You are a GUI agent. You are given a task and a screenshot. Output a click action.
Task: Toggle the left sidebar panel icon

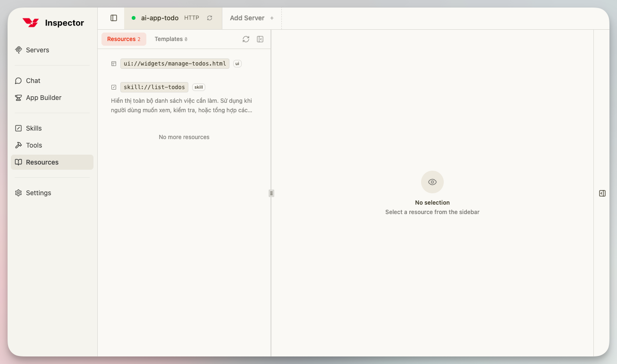(114, 18)
